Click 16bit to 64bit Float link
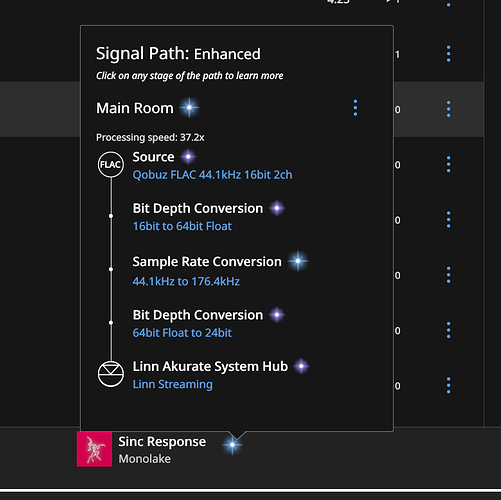 (x=182, y=226)
